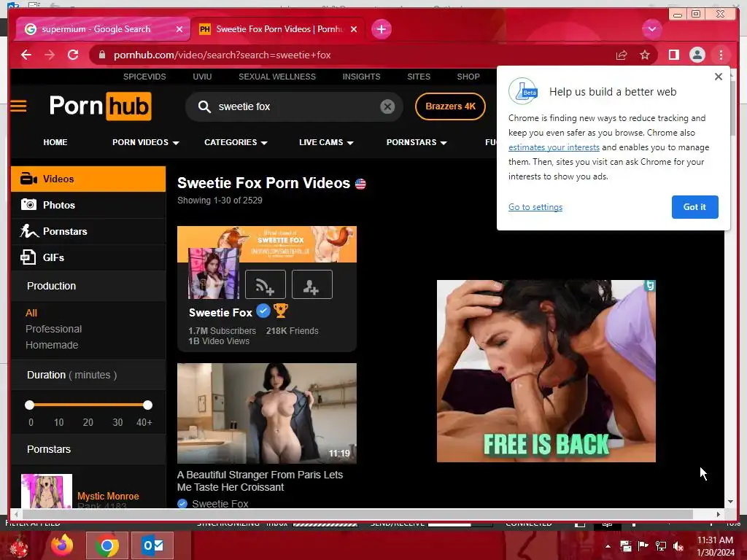747x560 pixels.
Task: Open the share page icon in address bar
Action: click(x=622, y=55)
